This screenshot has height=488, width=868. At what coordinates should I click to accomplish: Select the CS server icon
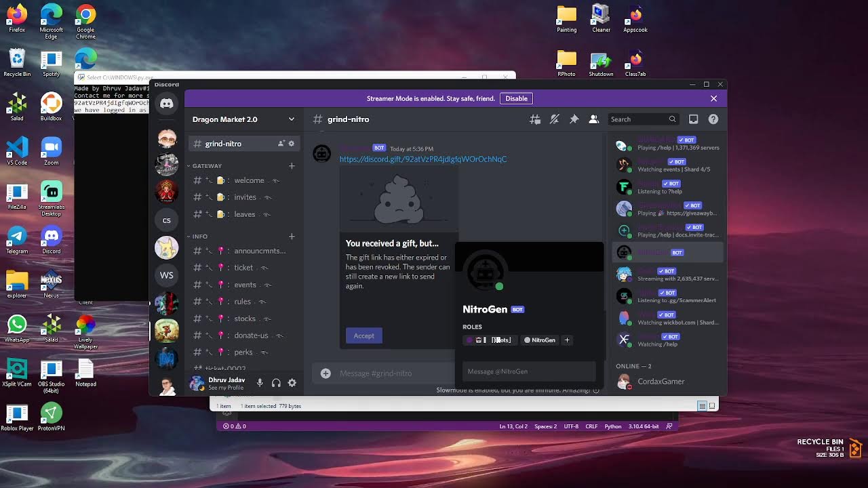pos(167,220)
